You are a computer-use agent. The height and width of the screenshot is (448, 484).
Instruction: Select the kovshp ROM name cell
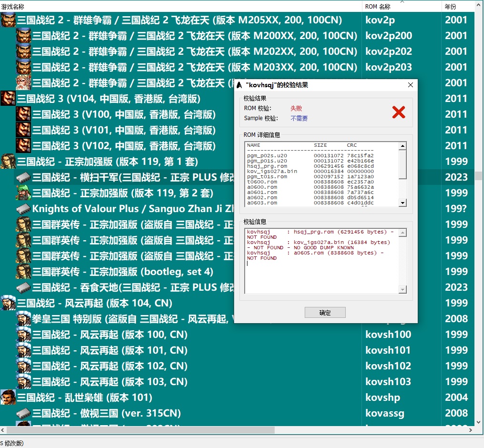[x=383, y=397]
